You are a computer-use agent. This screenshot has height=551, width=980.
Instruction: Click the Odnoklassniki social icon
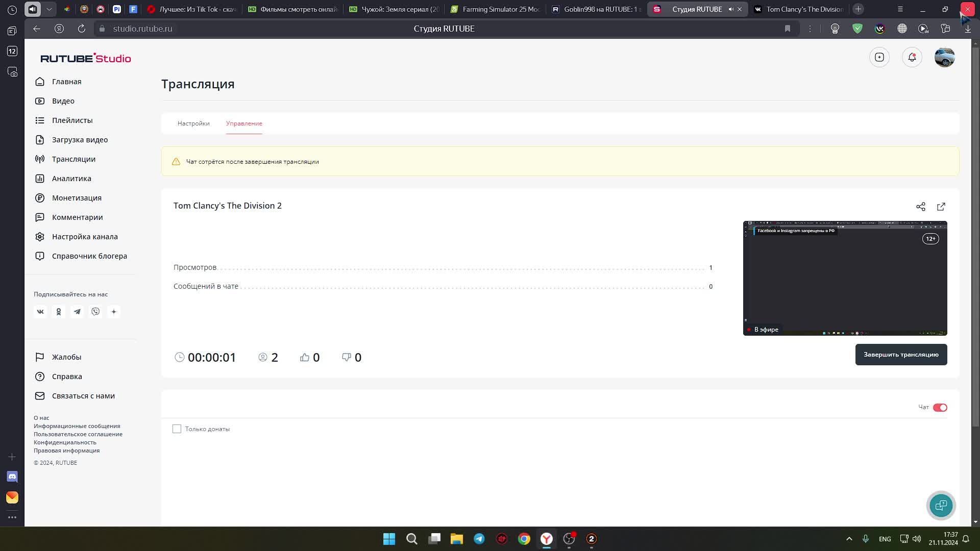tap(59, 312)
